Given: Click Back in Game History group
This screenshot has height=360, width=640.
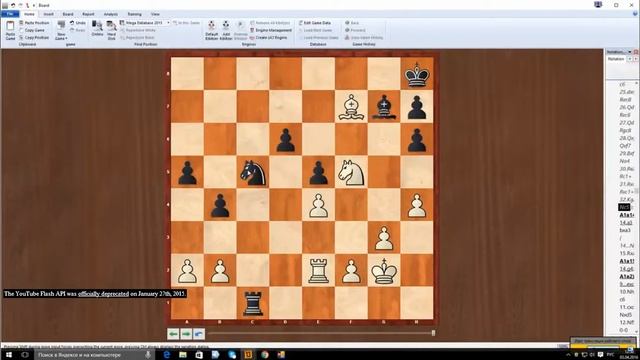Looking at the screenshot, I should point(352,23).
